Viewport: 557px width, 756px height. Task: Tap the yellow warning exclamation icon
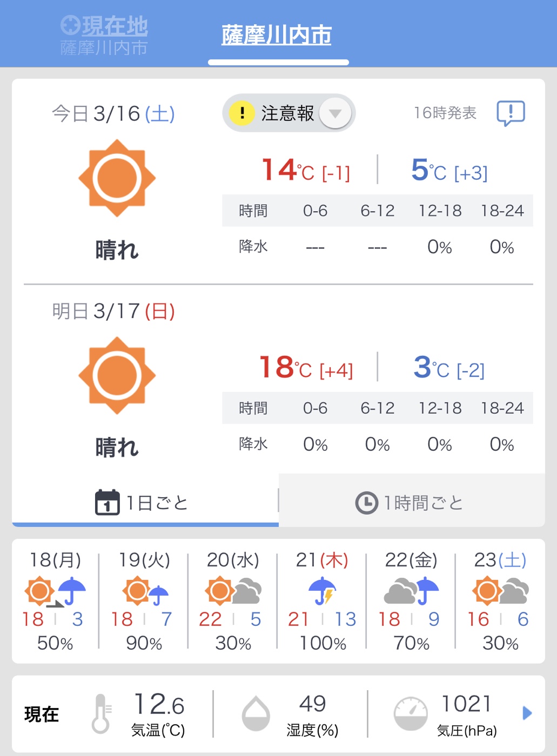coord(241,113)
